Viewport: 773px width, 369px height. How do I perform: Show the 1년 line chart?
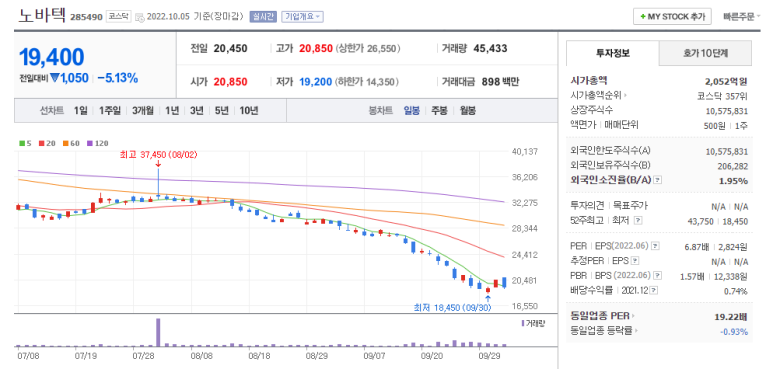172,110
